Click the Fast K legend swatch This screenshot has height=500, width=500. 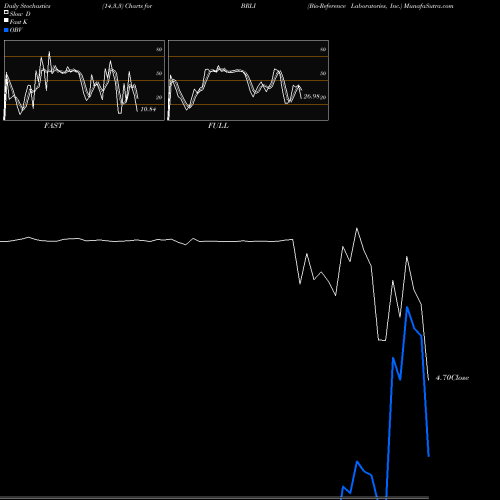click(6, 21)
